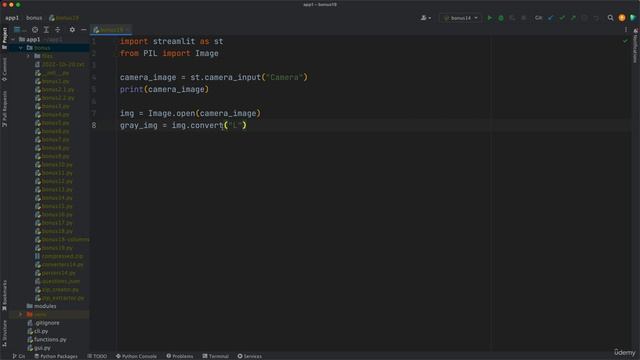Open the Services tool window tab

(249, 356)
